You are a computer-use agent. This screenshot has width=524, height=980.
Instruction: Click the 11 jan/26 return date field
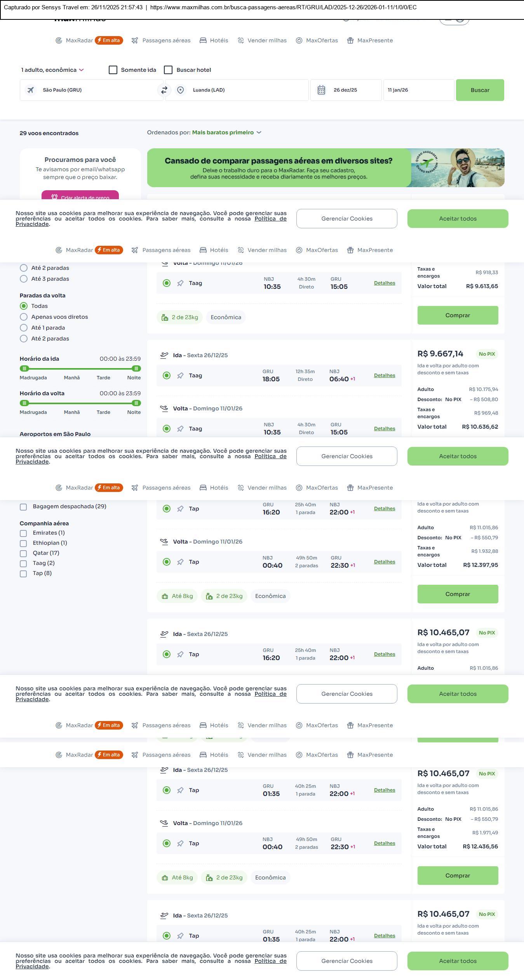pyautogui.click(x=418, y=90)
